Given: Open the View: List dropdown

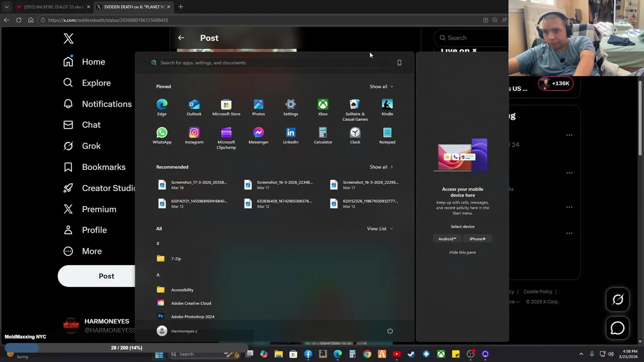Looking at the screenshot, I should pyautogui.click(x=380, y=229).
